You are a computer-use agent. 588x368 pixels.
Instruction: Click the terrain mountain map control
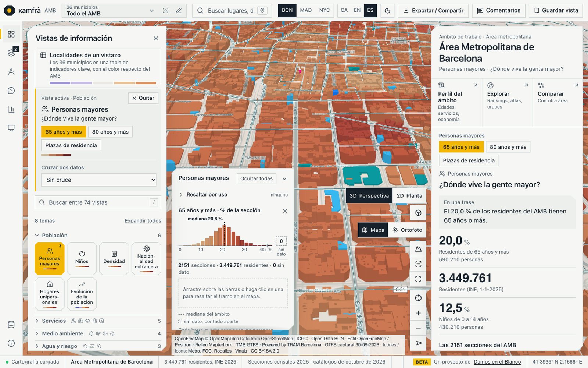[418, 249]
